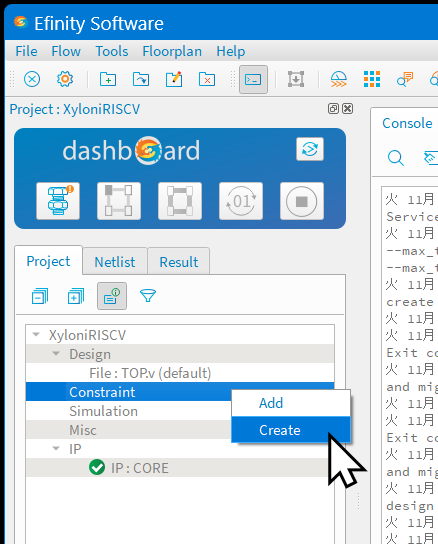Click the edit project pencil icon
Screen dimensions: 438x544
pos(174,79)
